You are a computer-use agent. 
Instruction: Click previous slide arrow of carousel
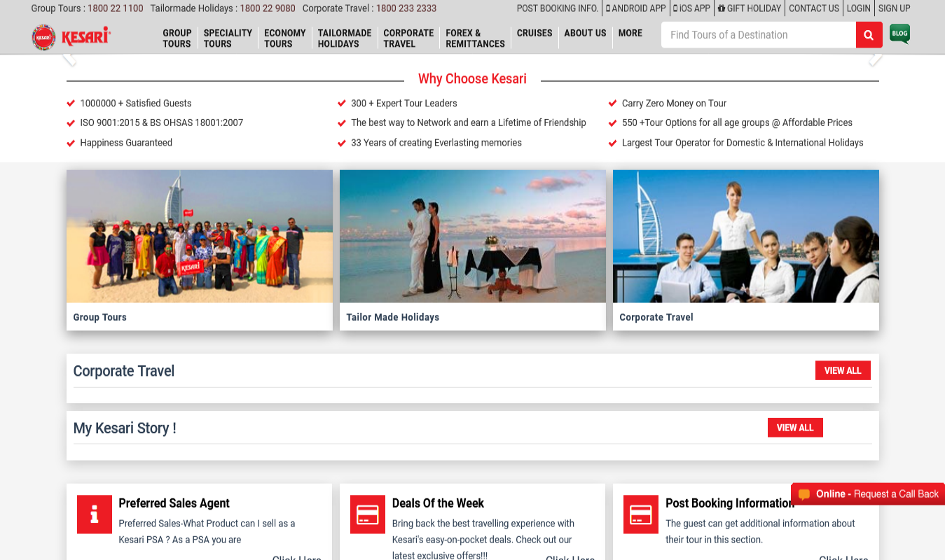69,59
